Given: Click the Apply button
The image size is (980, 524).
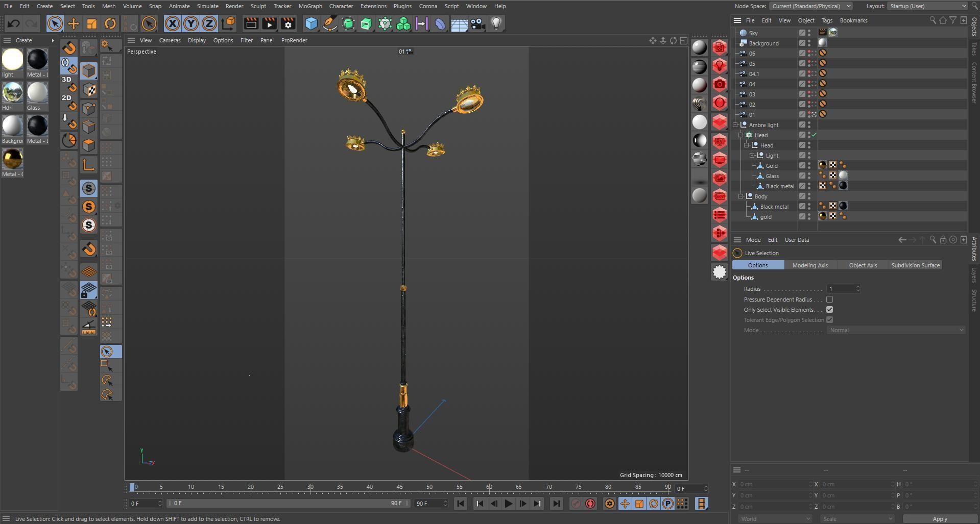Looking at the screenshot, I should pyautogui.click(x=940, y=519).
